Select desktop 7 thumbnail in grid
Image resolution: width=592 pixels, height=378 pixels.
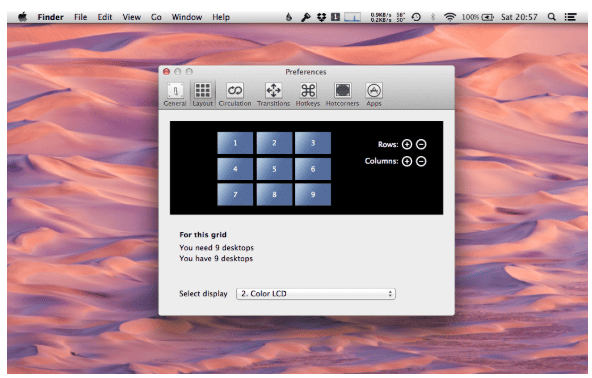(235, 194)
